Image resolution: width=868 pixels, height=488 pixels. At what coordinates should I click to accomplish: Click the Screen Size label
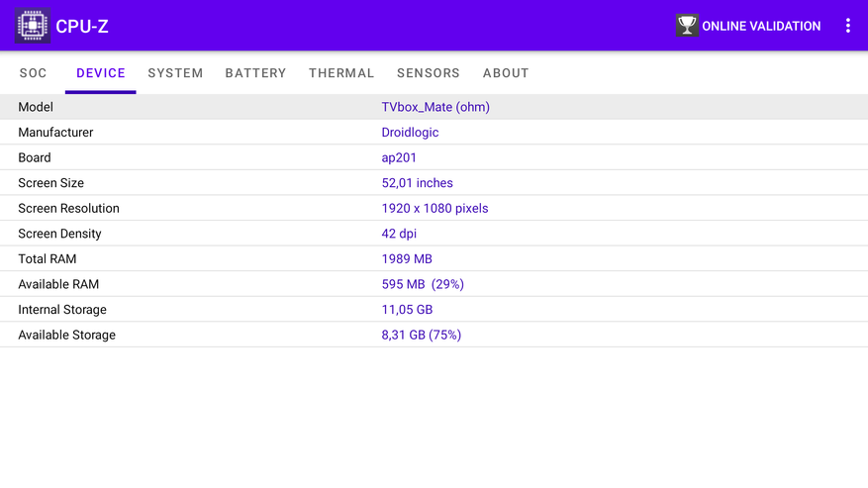[50, 183]
